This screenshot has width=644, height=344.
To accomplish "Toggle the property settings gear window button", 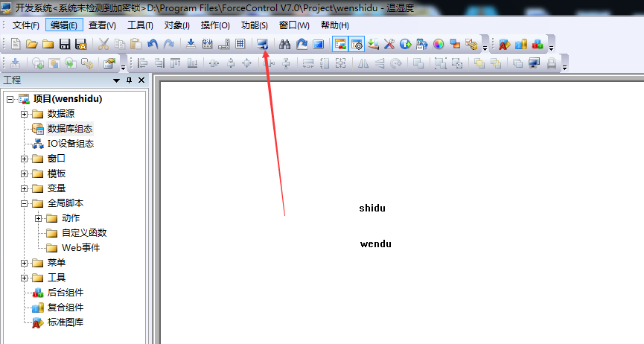I will click(x=357, y=44).
